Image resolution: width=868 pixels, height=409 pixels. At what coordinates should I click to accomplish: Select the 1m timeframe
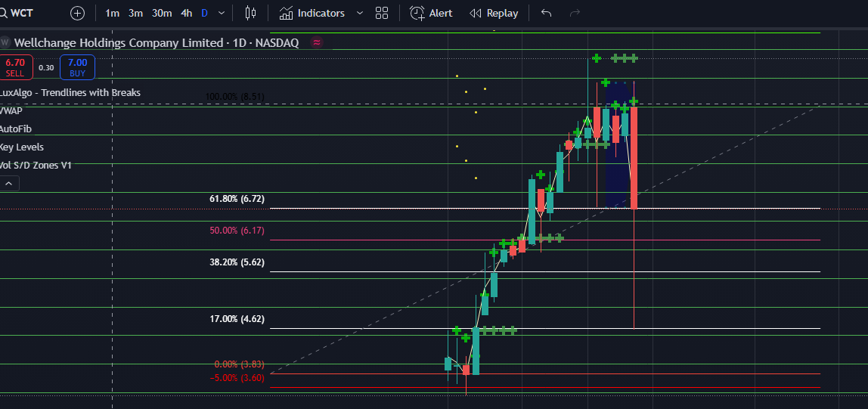click(113, 14)
